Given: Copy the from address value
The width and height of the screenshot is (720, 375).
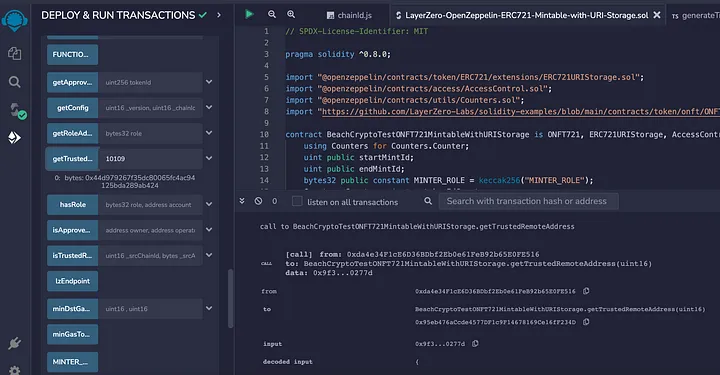Looking at the screenshot, I should (586, 291).
